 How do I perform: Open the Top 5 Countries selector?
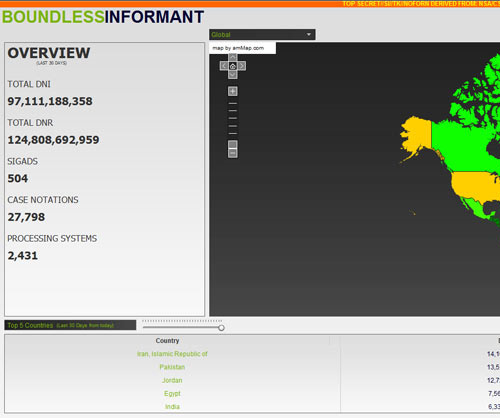70,325
